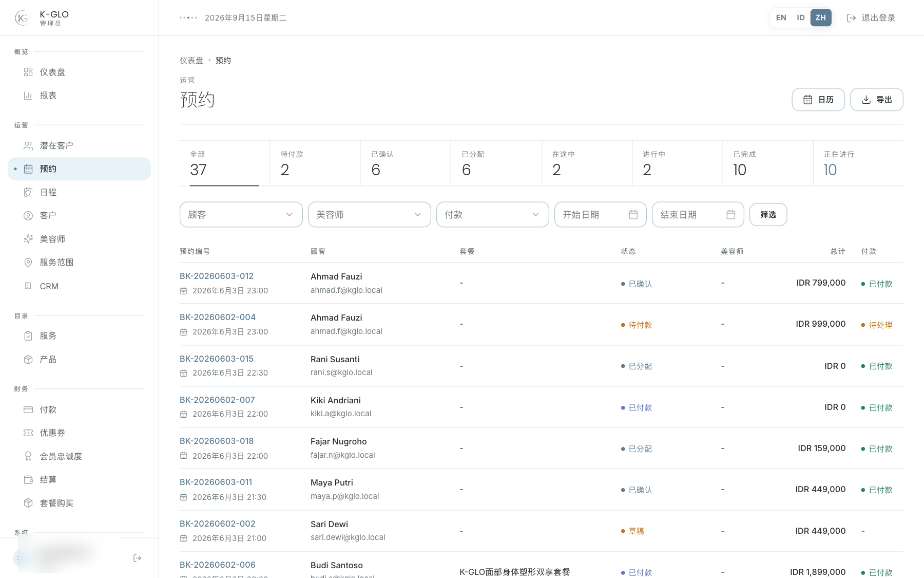
Task: Open the 优惠券 coupon ticket icon
Action: (x=28, y=433)
